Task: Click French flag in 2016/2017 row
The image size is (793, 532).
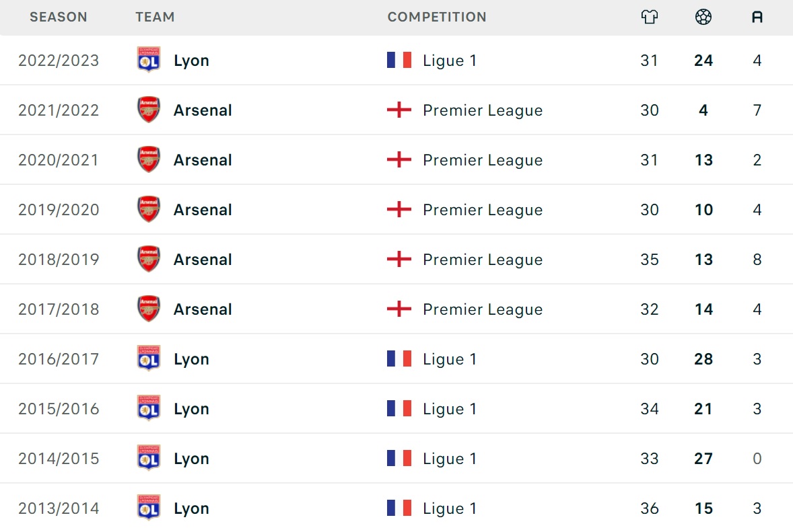Action: [x=399, y=358]
